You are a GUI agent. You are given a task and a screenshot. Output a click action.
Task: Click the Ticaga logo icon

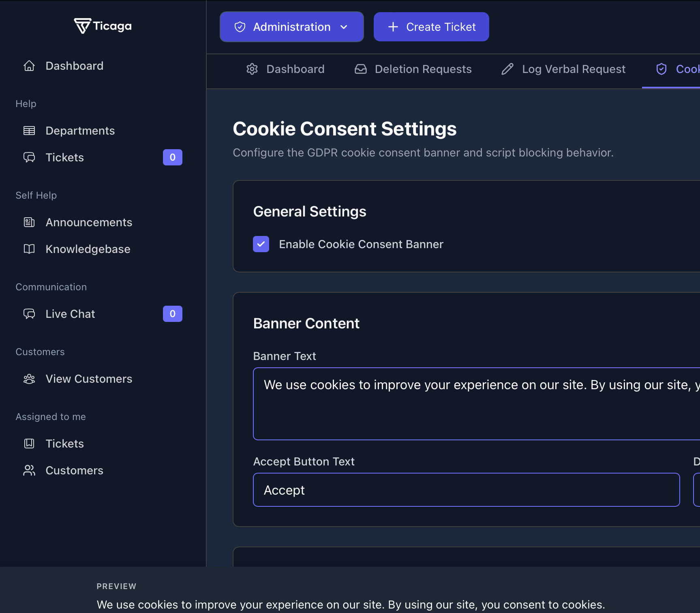tap(82, 26)
